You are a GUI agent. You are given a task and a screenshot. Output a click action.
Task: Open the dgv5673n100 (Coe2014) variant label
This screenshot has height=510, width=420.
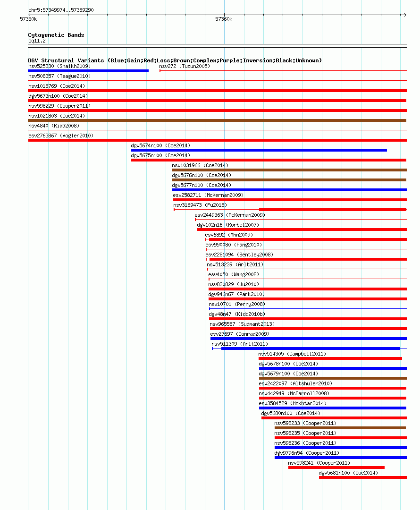[x=58, y=96]
